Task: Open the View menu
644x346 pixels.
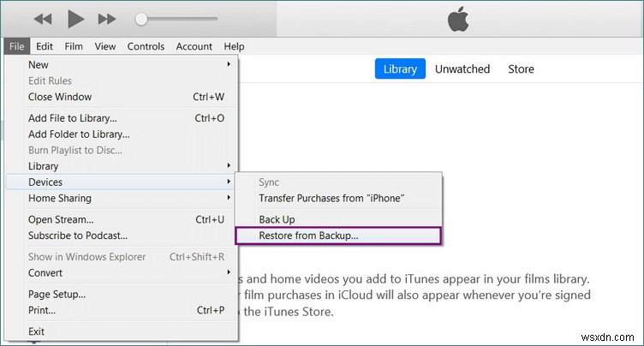Action: tap(105, 46)
